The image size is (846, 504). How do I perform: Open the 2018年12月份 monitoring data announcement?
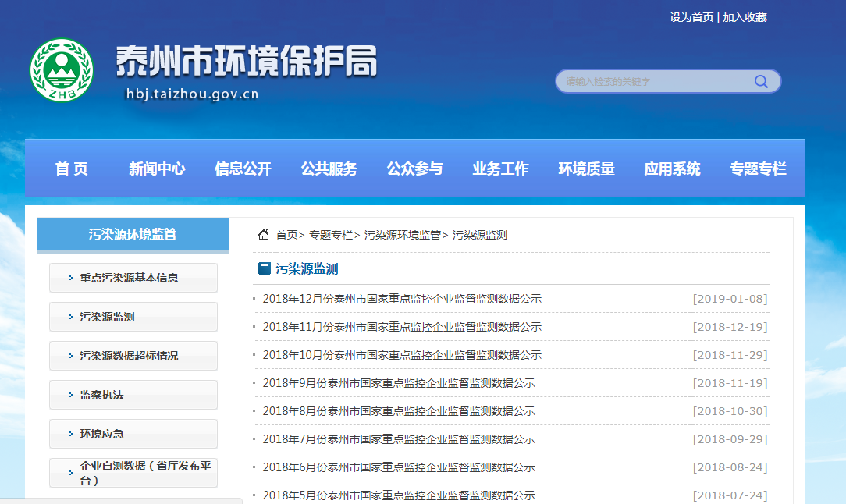tap(402, 299)
